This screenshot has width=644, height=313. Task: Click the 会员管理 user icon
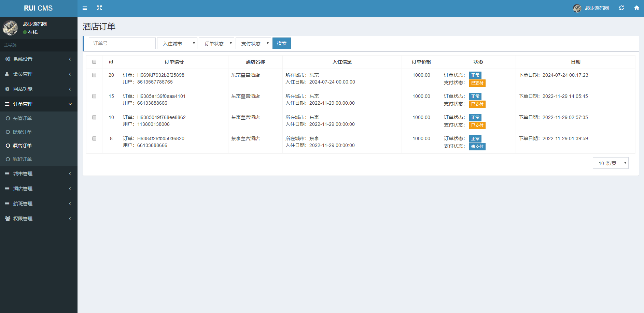coord(7,74)
